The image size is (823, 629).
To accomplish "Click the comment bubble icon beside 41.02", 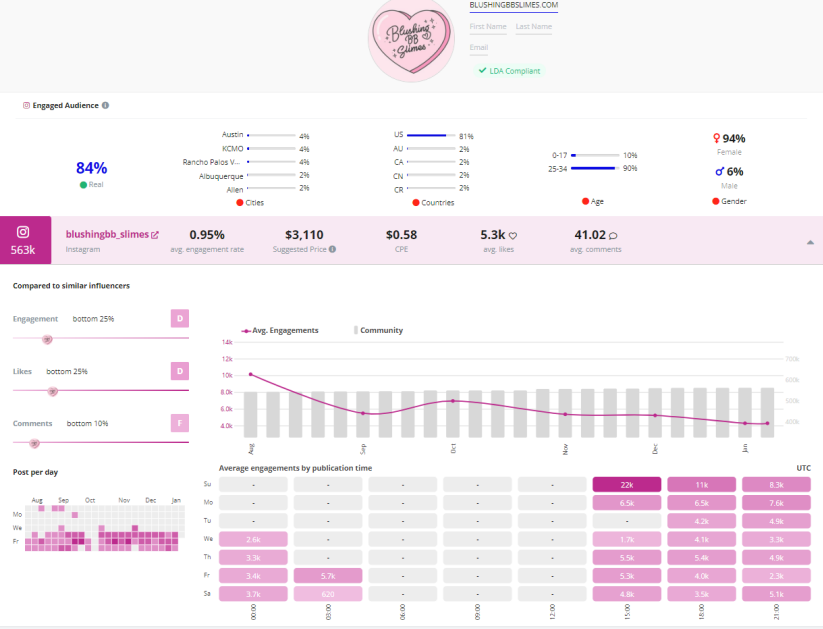I will click(x=613, y=236).
